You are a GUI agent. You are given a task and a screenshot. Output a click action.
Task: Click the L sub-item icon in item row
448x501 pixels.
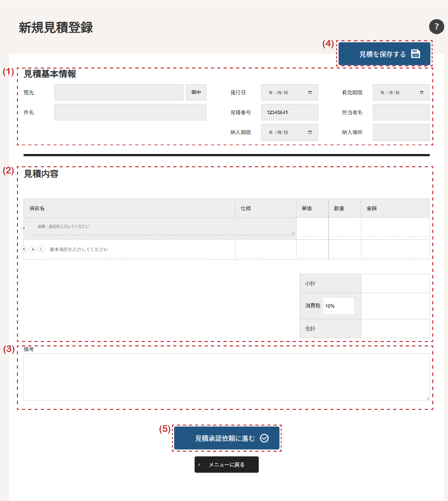click(41, 249)
